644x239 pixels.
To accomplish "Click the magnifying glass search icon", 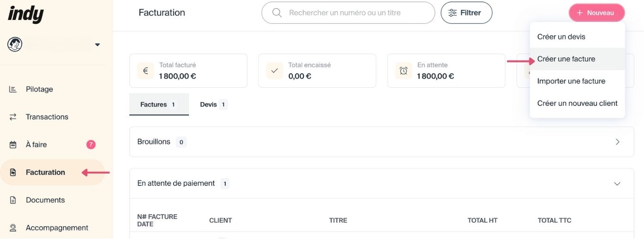I will (277, 13).
